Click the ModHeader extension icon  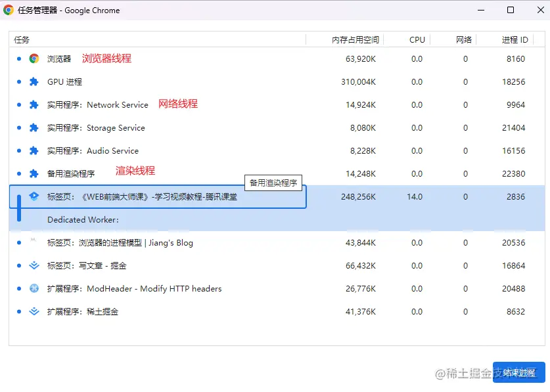click(34, 288)
